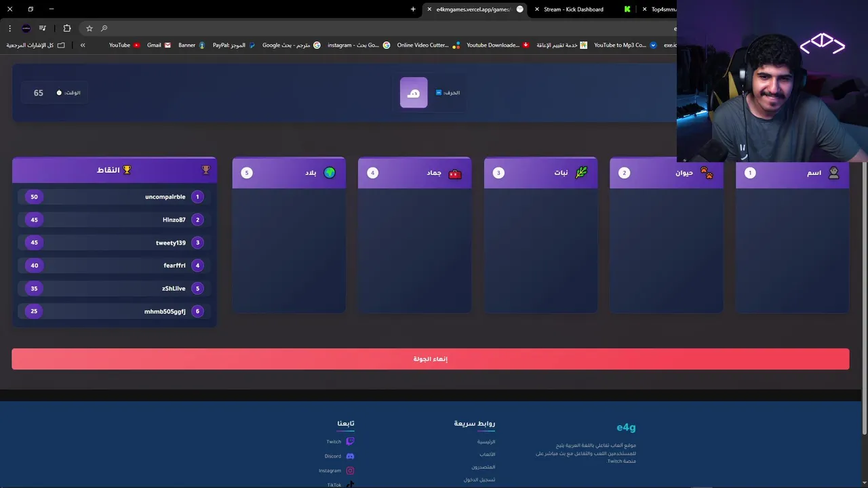Select player tweety139 in the scoreboard

point(114,243)
